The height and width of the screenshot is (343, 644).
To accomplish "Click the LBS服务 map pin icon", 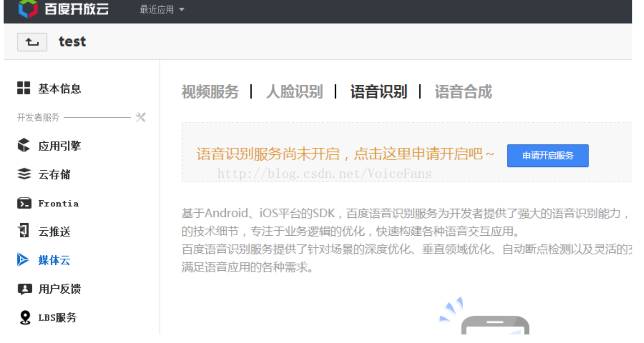I will tap(25, 317).
